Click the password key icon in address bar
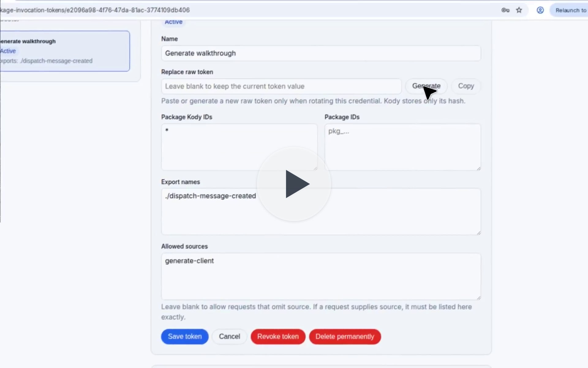 click(x=505, y=10)
